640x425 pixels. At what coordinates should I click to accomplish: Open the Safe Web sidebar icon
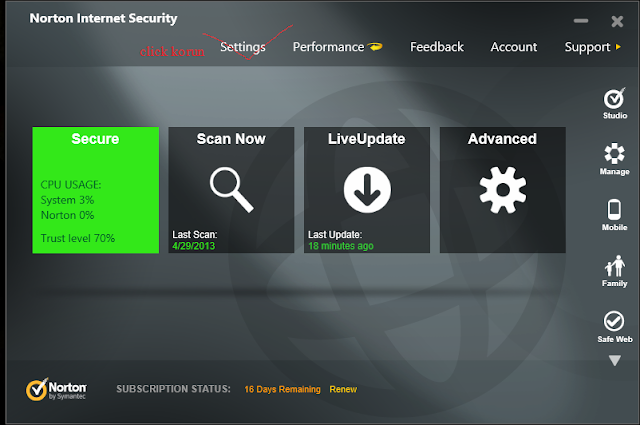tap(615, 327)
